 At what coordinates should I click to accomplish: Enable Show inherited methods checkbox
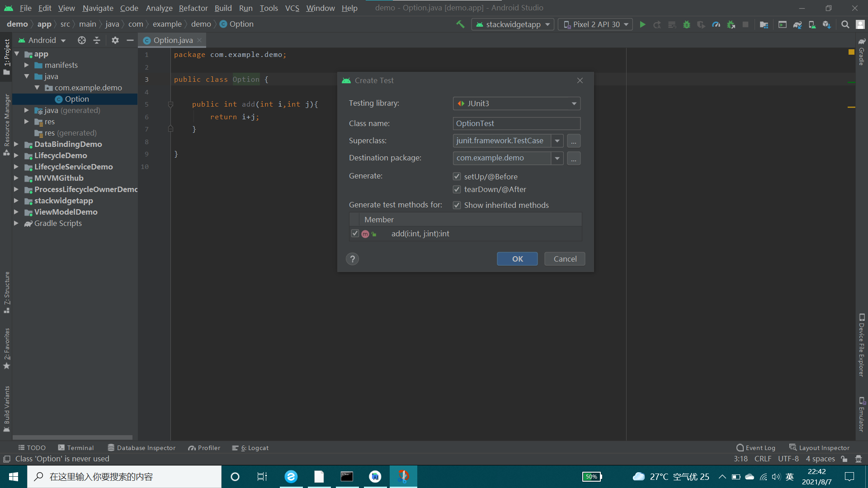[457, 205]
